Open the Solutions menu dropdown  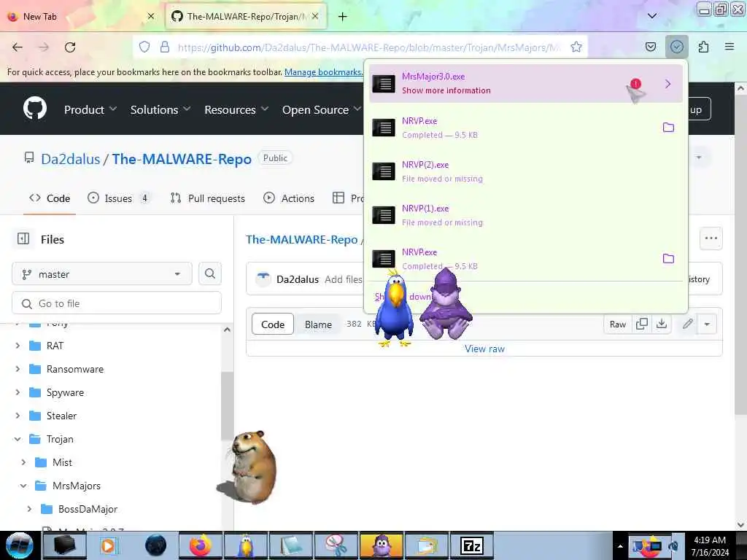(160, 109)
